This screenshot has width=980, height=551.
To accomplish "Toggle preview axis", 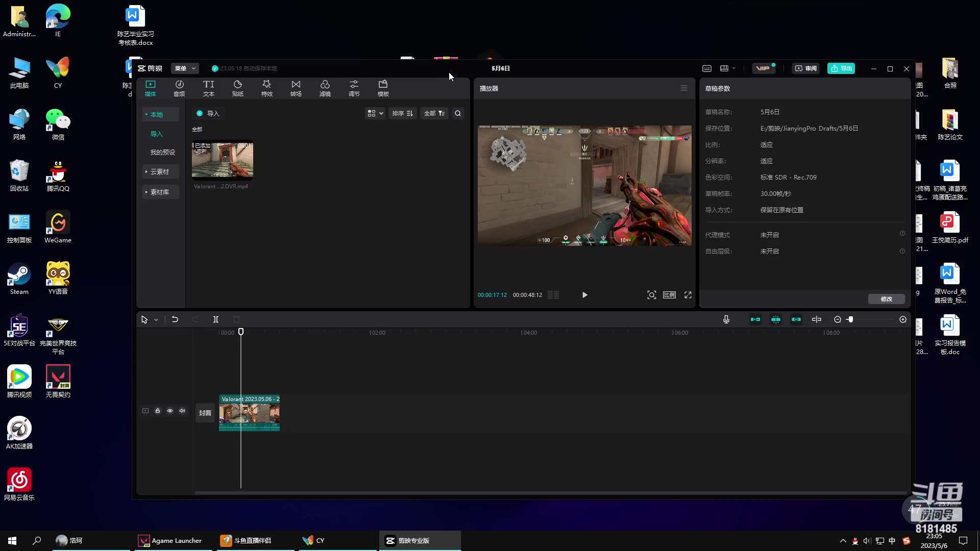I will point(817,319).
